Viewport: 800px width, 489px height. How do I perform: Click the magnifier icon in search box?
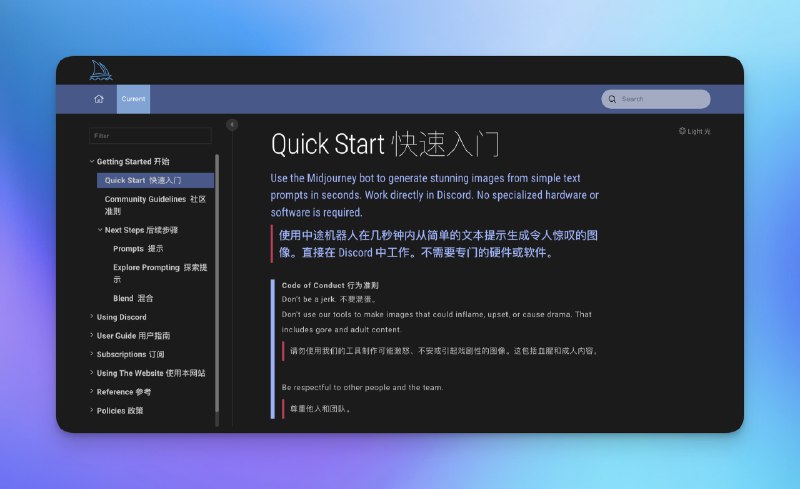coord(612,99)
